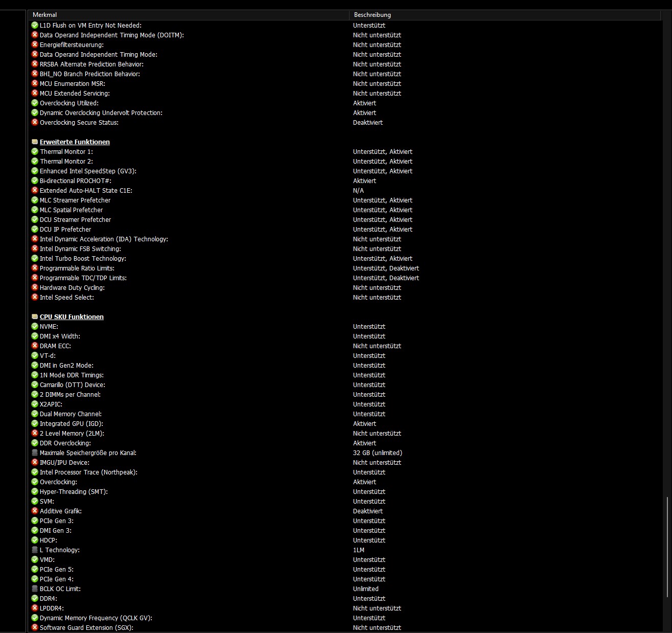The height and width of the screenshot is (633, 672).
Task: Select the Hardware Duty Cycling row
Action: click(345, 288)
